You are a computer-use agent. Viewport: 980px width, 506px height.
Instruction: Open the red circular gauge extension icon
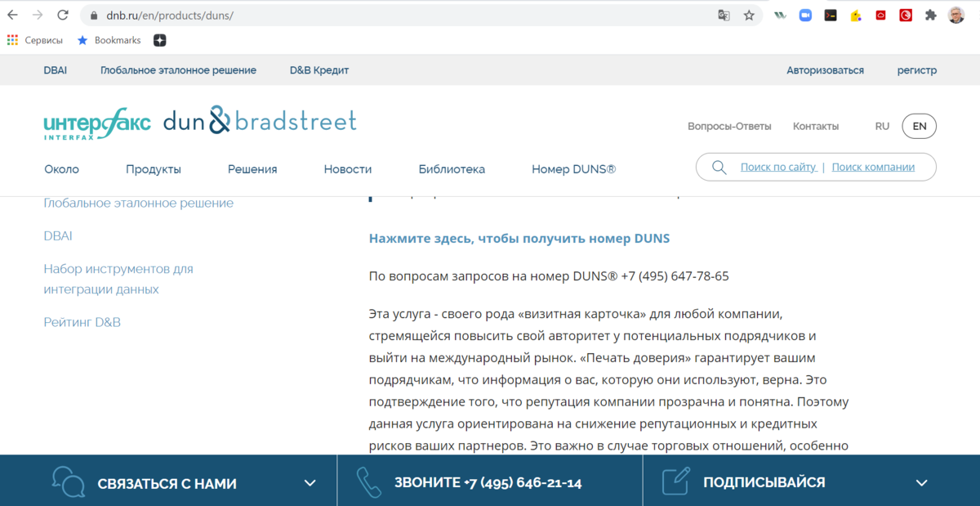click(x=906, y=16)
